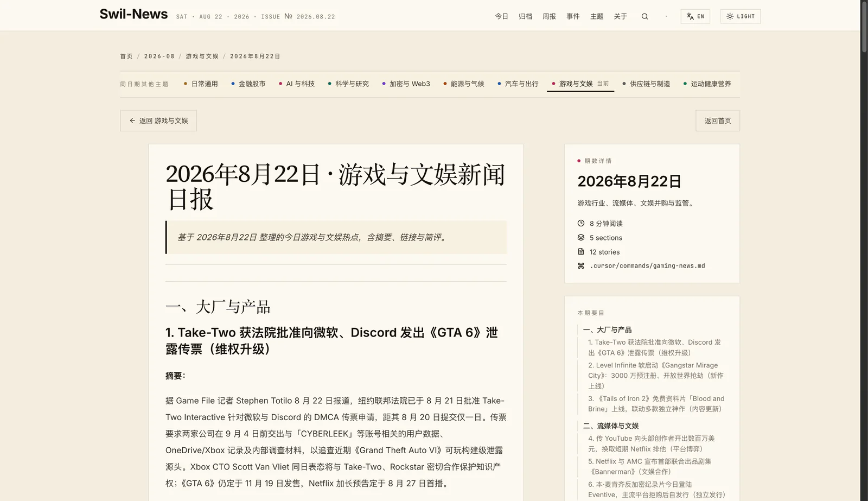
Task: Click the sidebar description 游戏行业、流媒体、文娱并购与监管。
Action: (637, 203)
